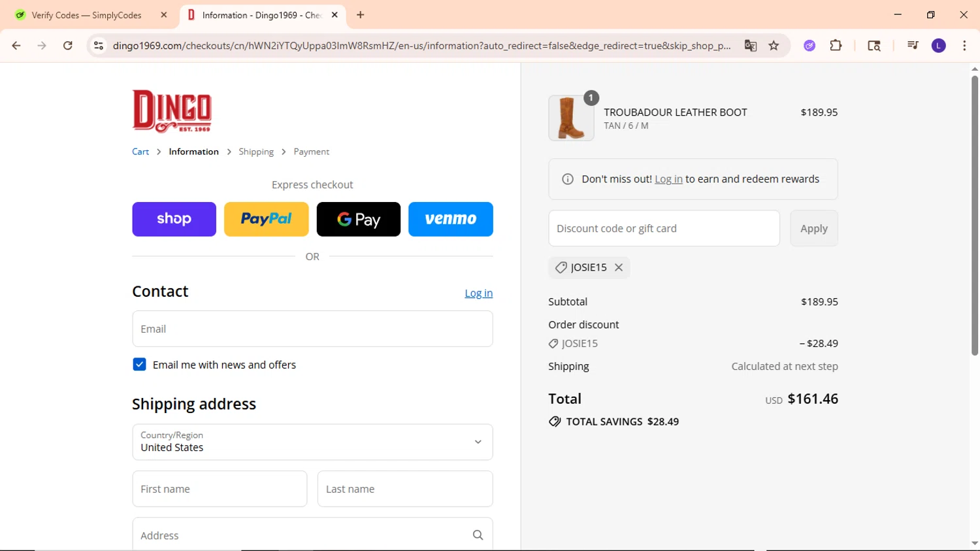Apply the discount code
Screen dimensions: 980x551
point(814,228)
